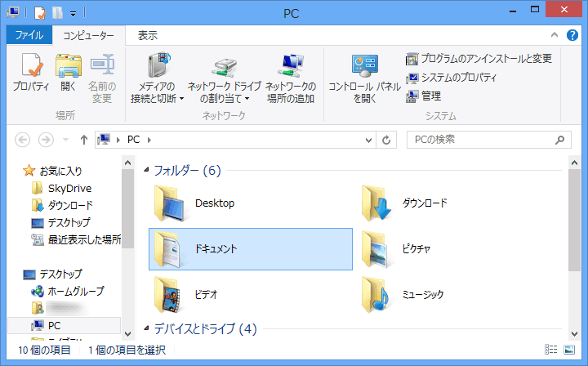Open the Control Panel (コントロール パネルを開く)

(x=364, y=78)
